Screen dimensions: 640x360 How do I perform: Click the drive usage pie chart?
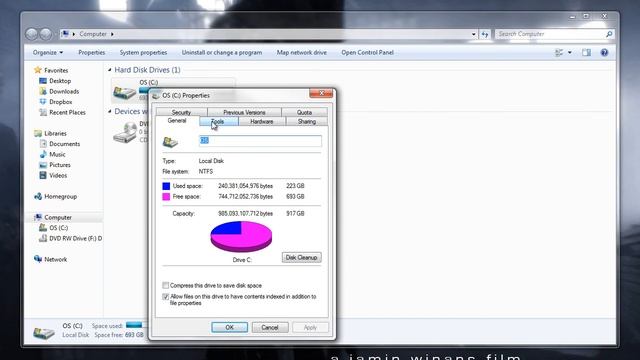click(241, 236)
